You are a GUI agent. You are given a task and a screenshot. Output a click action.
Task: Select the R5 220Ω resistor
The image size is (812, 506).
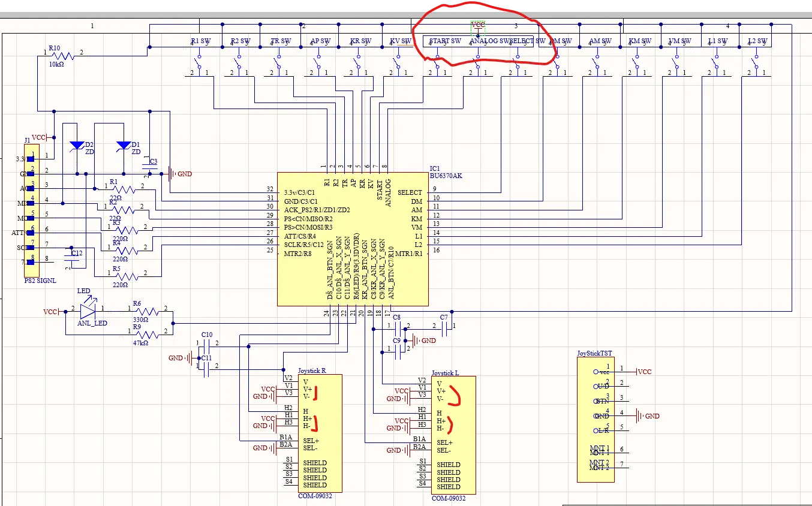coord(127,276)
